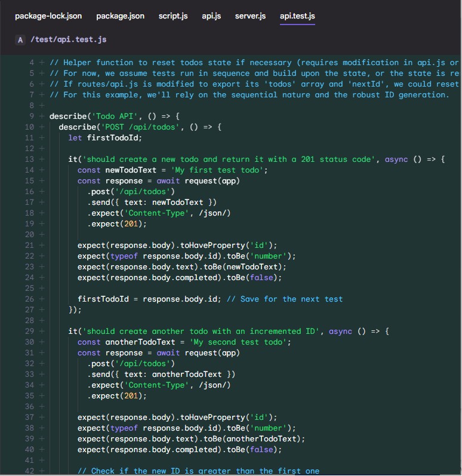This screenshot has height=476, width=462.
Task: Click 'should create another todo with an incremented ID'
Action: (201, 331)
